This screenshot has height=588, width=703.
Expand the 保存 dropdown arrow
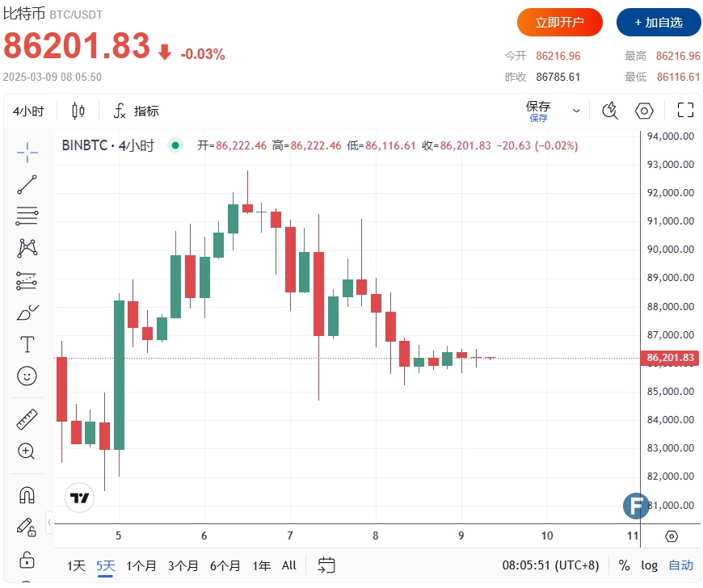pyautogui.click(x=576, y=111)
